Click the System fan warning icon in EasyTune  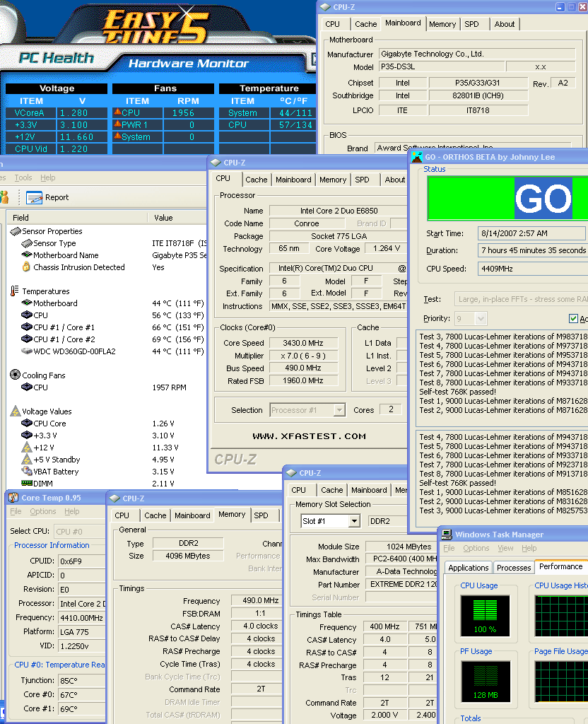point(118,136)
